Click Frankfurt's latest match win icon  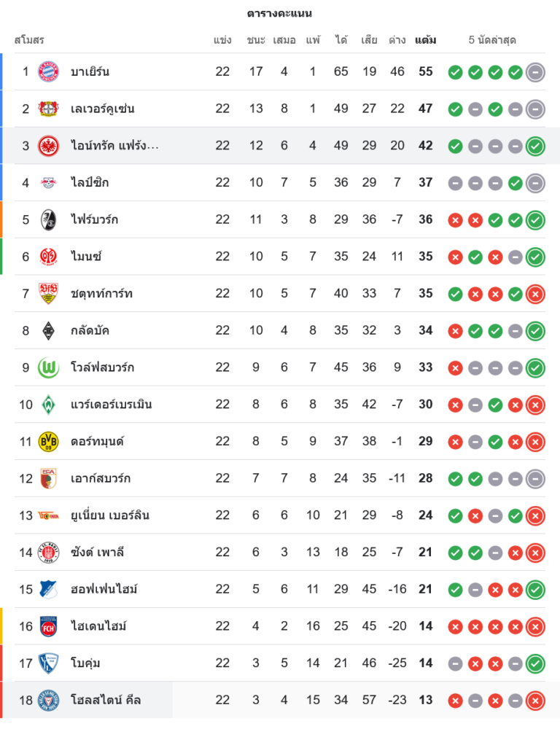coord(535,146)
